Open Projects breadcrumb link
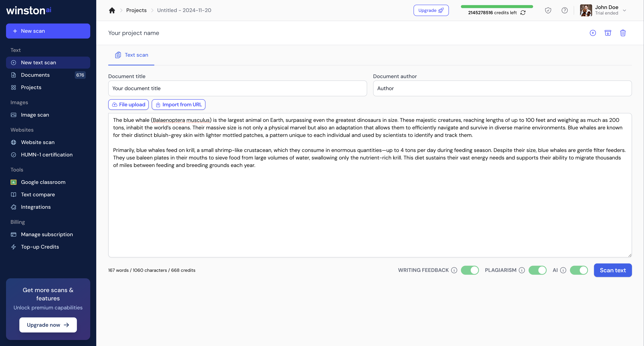 pyautogui.click(x=136, y=10)
